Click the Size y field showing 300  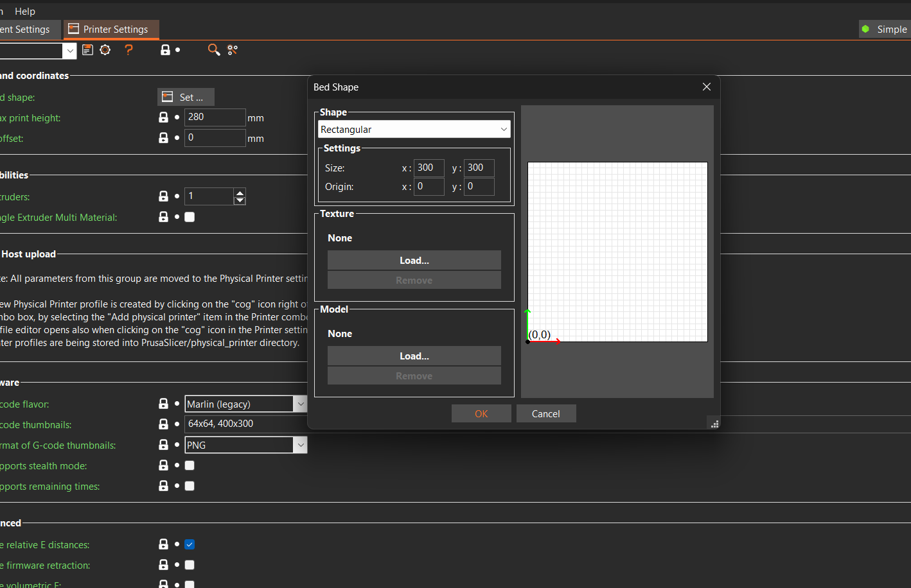(x=479, y=168)
